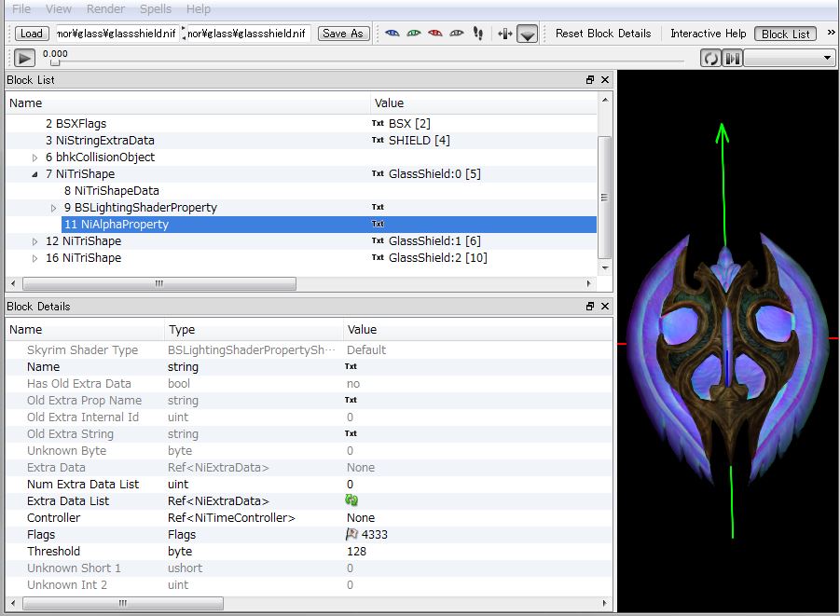The height and width of the screenshot is (616, 840).
Task: Click the animation time slider handle
Action: coord(55,62)
